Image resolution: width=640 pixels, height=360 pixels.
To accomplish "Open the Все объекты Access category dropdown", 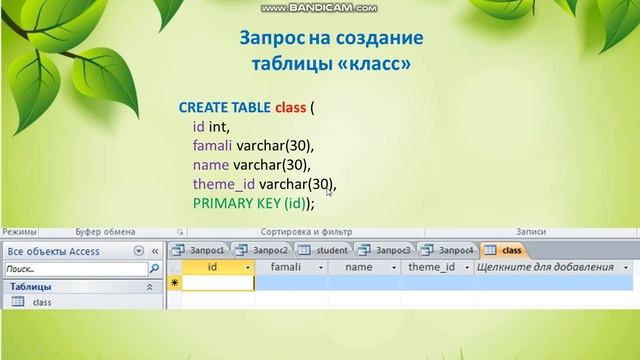I will (x=139, y=251).
